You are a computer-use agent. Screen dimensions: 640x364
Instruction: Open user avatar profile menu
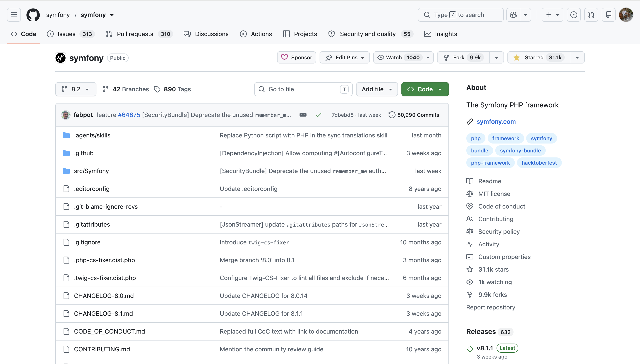626,15
